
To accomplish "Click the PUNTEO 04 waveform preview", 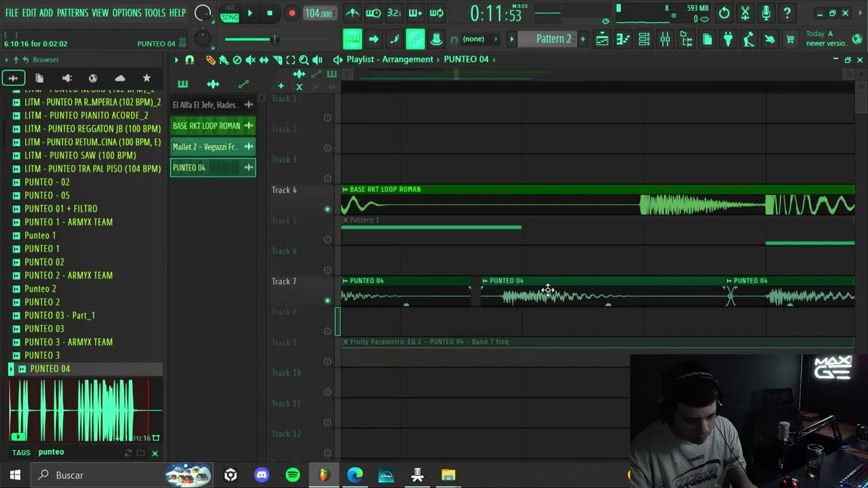I will tap(85, 411).
